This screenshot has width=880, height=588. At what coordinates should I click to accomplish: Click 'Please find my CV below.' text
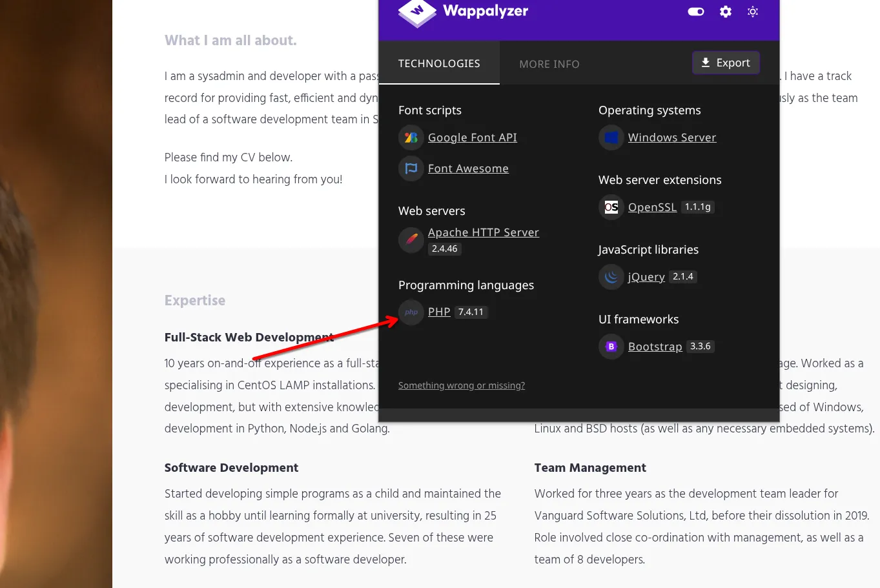(x=229, y=157)
